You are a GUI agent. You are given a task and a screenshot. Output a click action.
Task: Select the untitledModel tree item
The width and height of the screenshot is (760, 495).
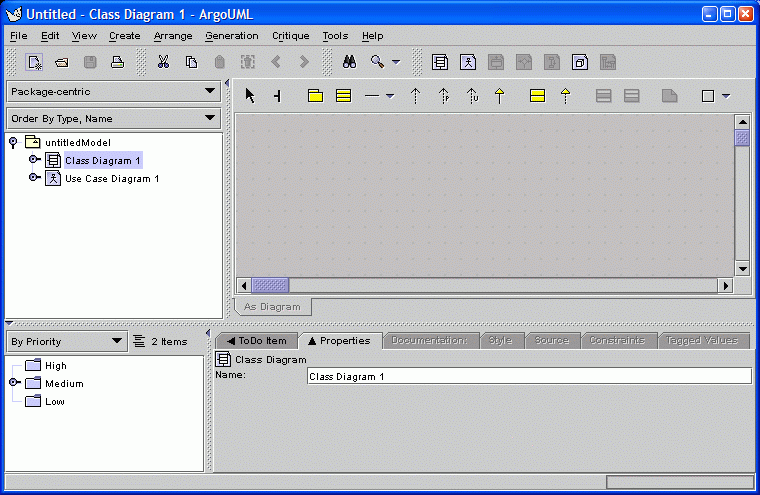point(78,143)
